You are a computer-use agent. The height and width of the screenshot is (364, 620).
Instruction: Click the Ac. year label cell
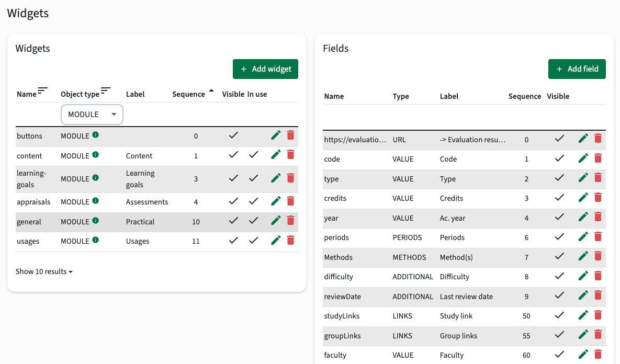453,218
